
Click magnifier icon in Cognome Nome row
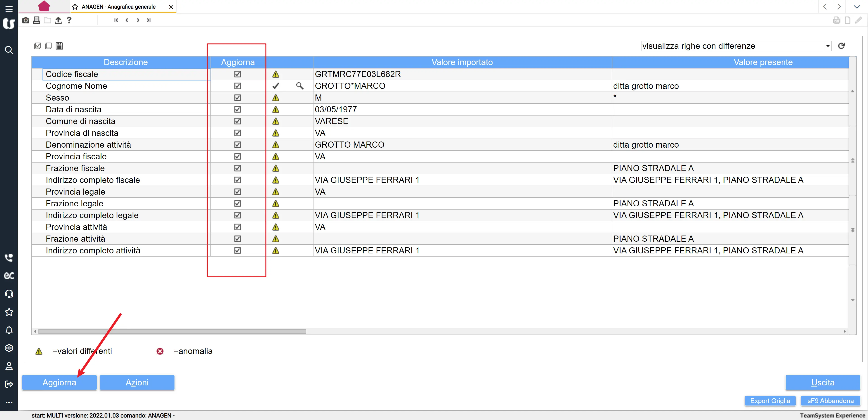click(x=300, y=86)
